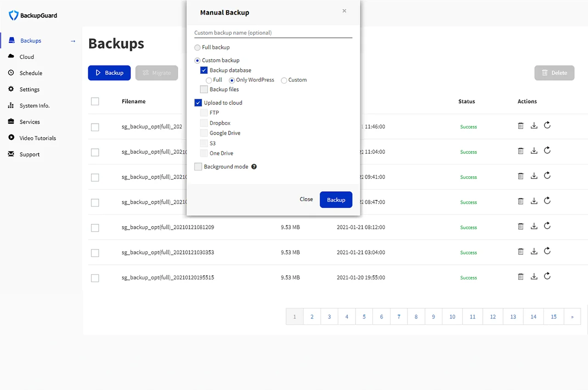588x390 pixels.
Task: Download the sg_backup_opt(full)_20210121081209 backup
Action: pyautogui.click(x=534, y=226)
